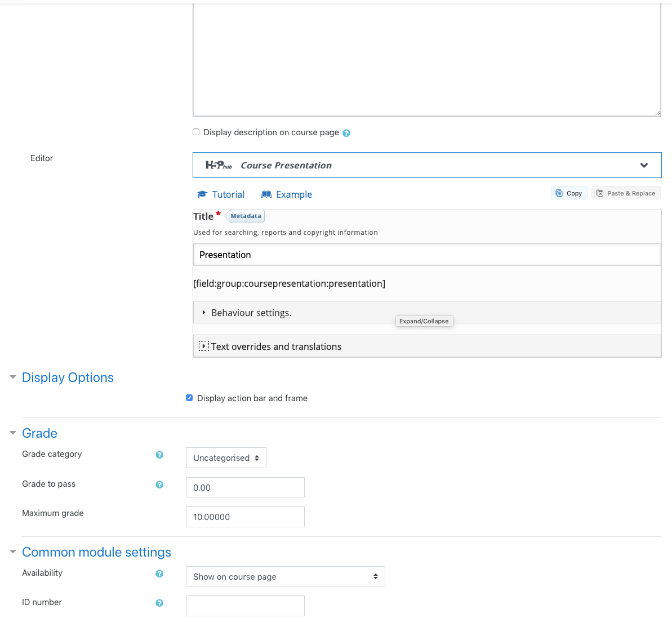672x618 pixels.
Task: Open the Course Presentation content type selector
Action: [427, 165]
